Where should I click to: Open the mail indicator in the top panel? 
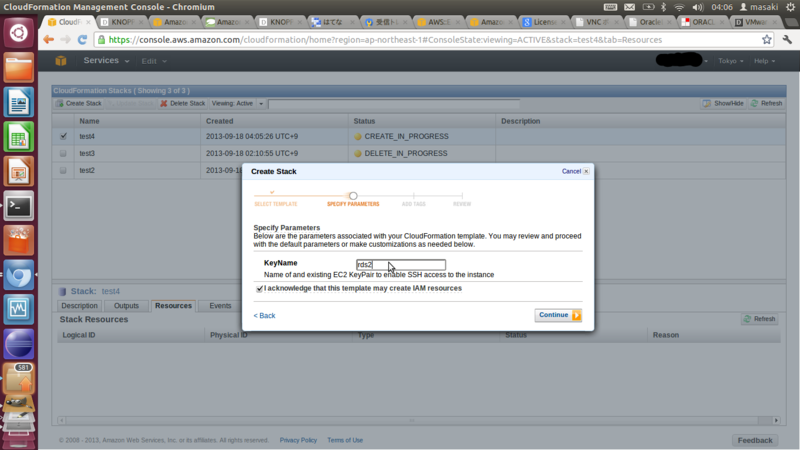coord(630,7)
